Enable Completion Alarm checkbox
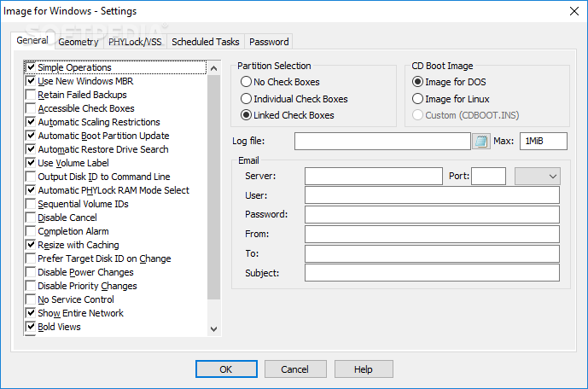The image size is (588, 389). tap(31, 231)
